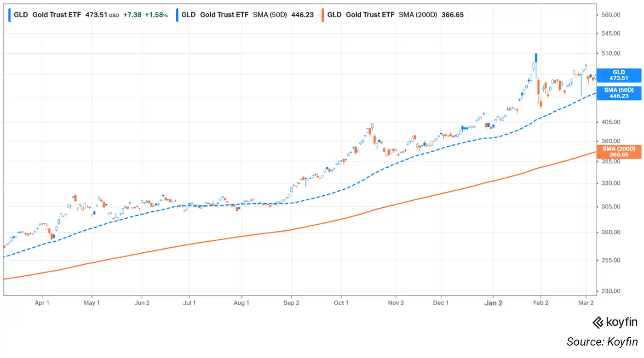This screenshot has height=358, width=644.
Task: Click the blue SMA (50D) 446.23 axis badge
Action: (x=618, y=93)
